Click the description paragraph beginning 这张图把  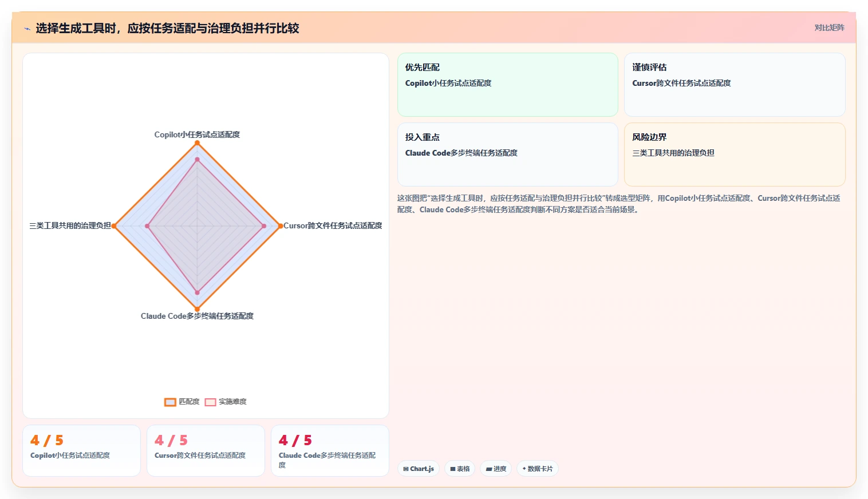(x=619, y=204)
